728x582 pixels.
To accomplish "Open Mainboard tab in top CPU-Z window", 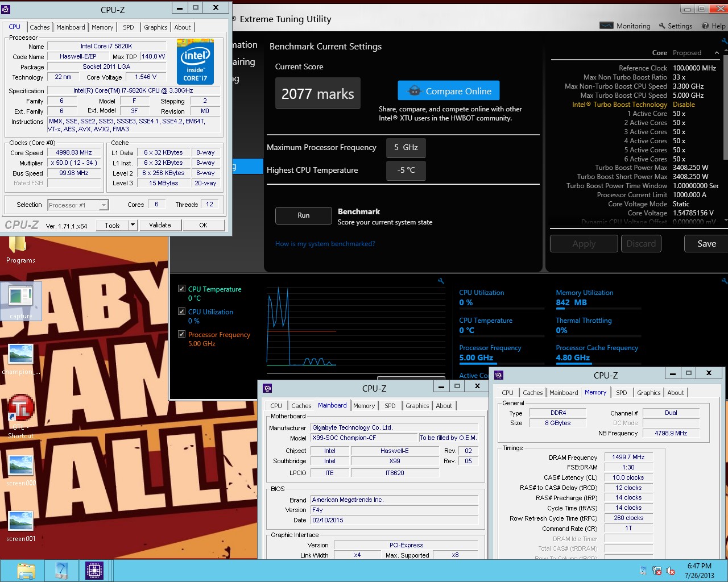I will click(x=71, y=27).
